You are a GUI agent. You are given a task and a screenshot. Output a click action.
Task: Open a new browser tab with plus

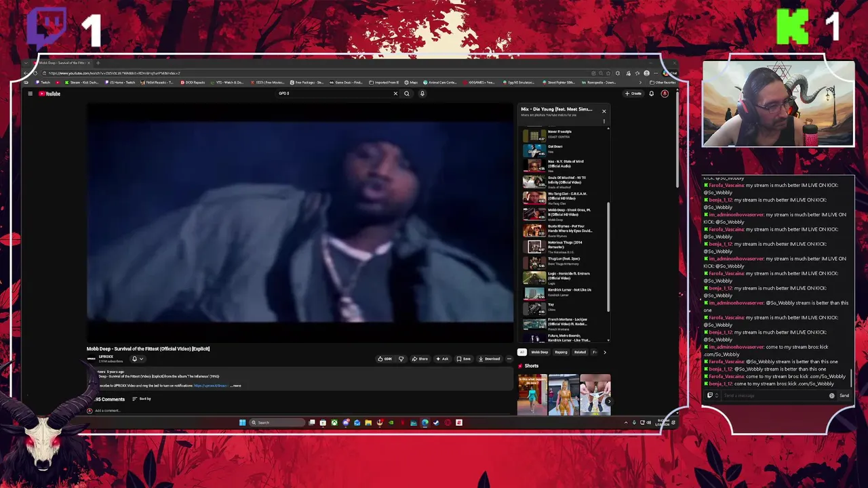(x=98, y=63)
